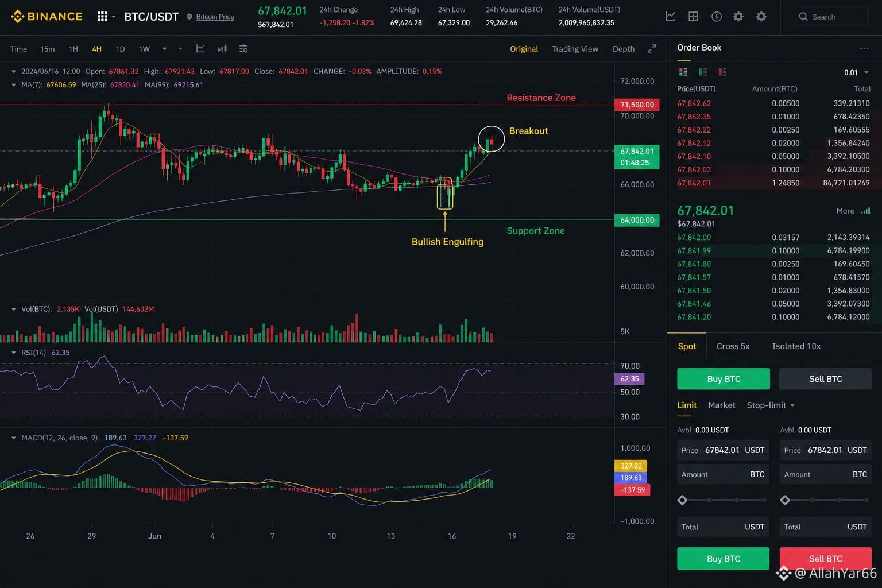
Task: Select the upper gray Sell BTC button
Action: pos(825,379)
